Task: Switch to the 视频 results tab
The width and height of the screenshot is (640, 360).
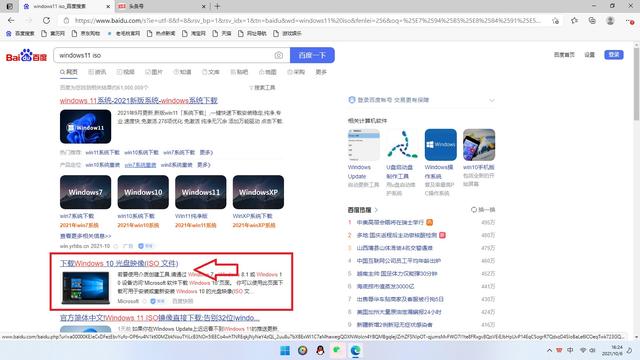Action: coord(125,72)
